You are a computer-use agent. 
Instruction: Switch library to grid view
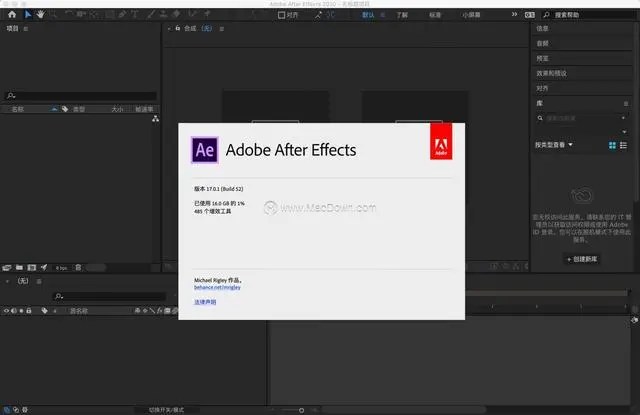[x=612, y=145]
